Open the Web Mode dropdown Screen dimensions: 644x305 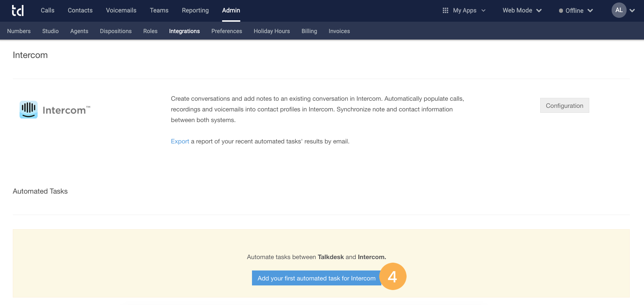522,10
